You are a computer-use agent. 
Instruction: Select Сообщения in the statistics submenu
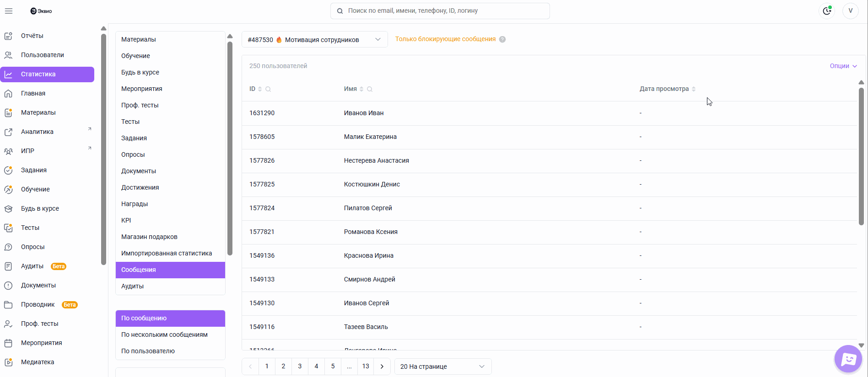point(170,270)
